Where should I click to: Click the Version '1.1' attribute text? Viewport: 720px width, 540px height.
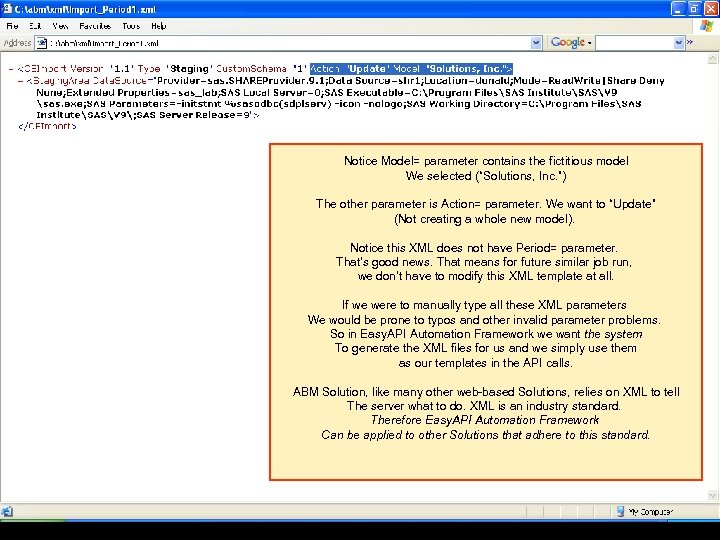tap(101, 69)
